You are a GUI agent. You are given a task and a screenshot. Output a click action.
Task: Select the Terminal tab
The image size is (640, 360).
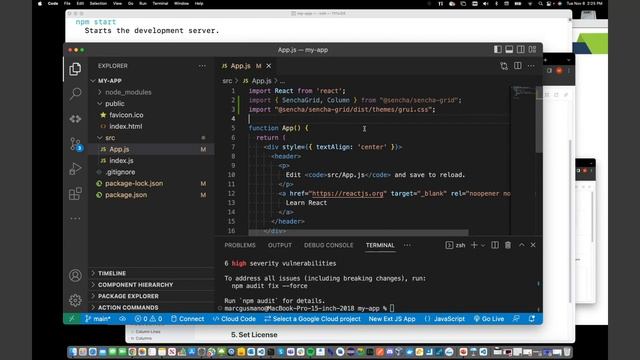click(x=380, y=245)
